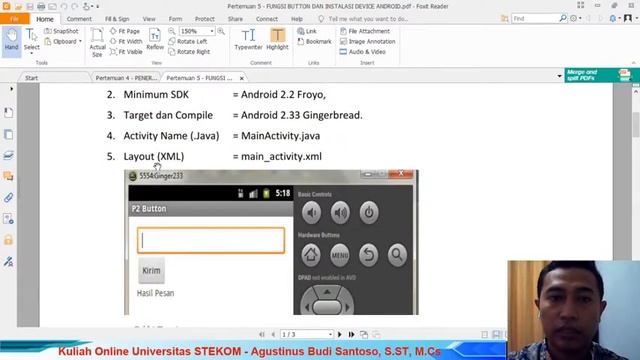Add a Bookmark

(314, 42)
